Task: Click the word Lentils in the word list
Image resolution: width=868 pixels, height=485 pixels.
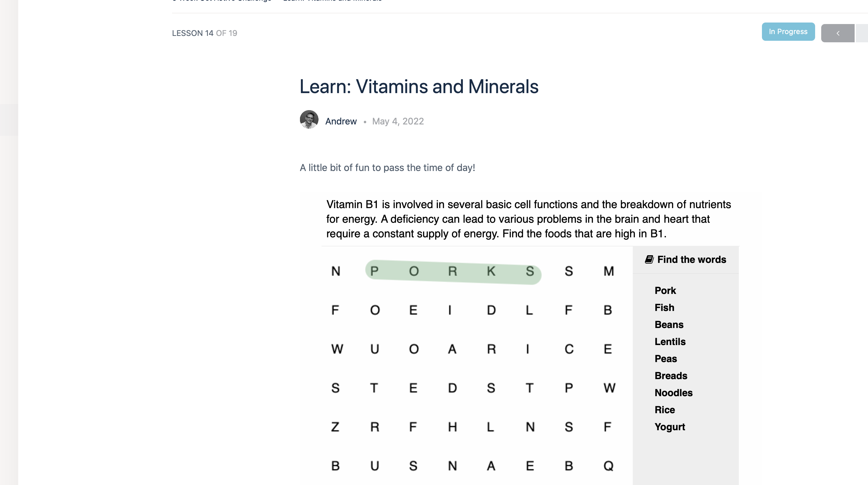Action: point(670,342)
